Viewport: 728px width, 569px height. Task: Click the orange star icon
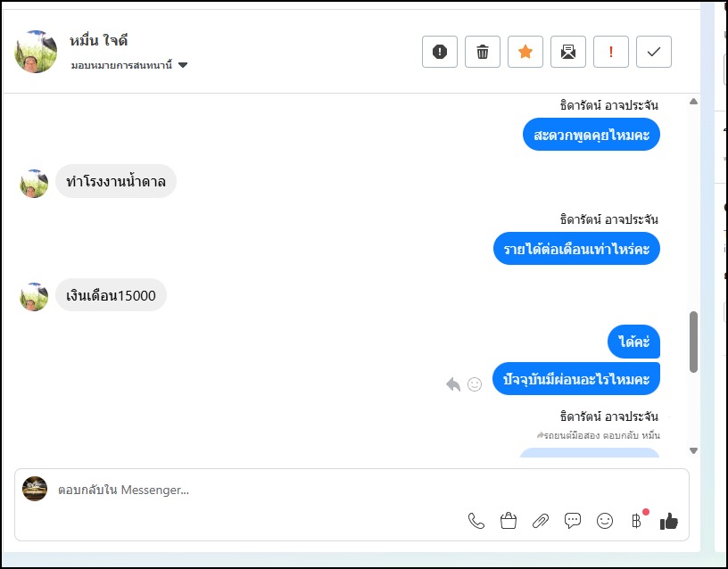tap(525, 52)
